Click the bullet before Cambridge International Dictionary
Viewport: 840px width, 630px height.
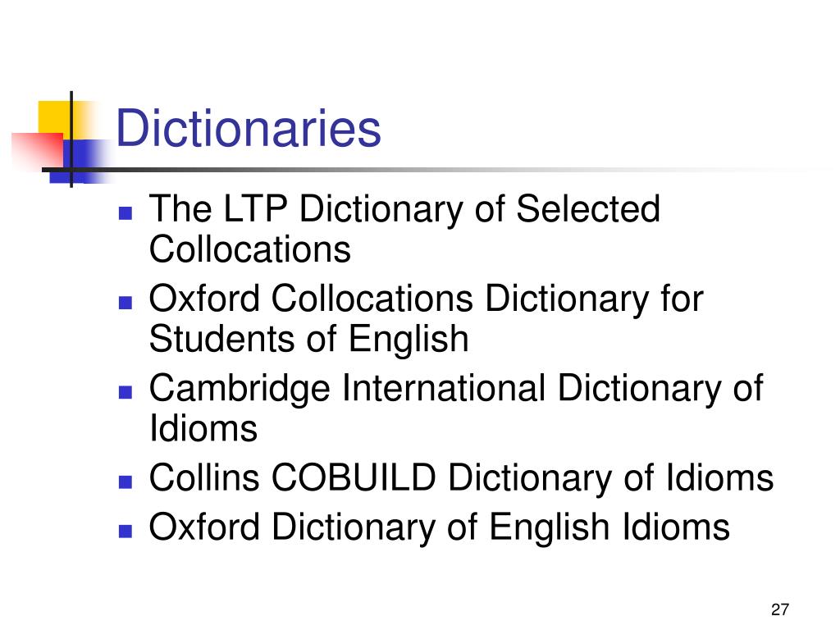pyautogui.click(x=126, y=393)
